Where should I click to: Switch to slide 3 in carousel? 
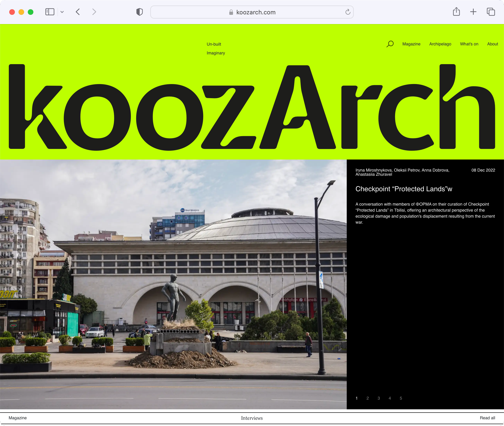click(x=379, y=398)
